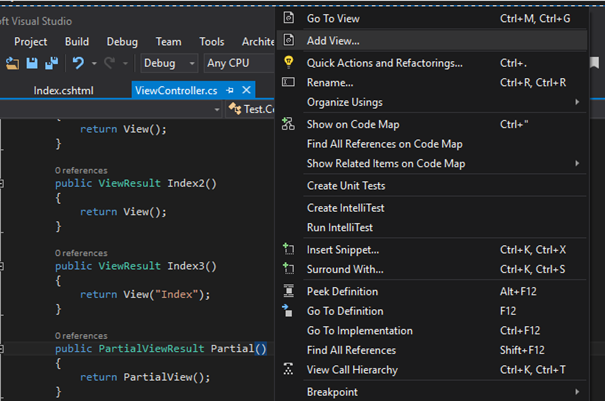Click 0 references above Index2

pyautogui.click(x=81, y=170)
